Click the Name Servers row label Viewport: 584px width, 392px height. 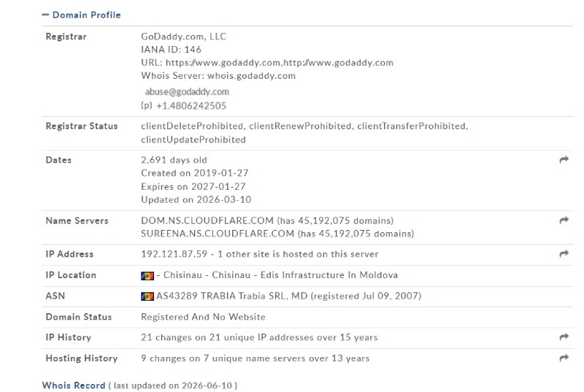coord(77,220)
